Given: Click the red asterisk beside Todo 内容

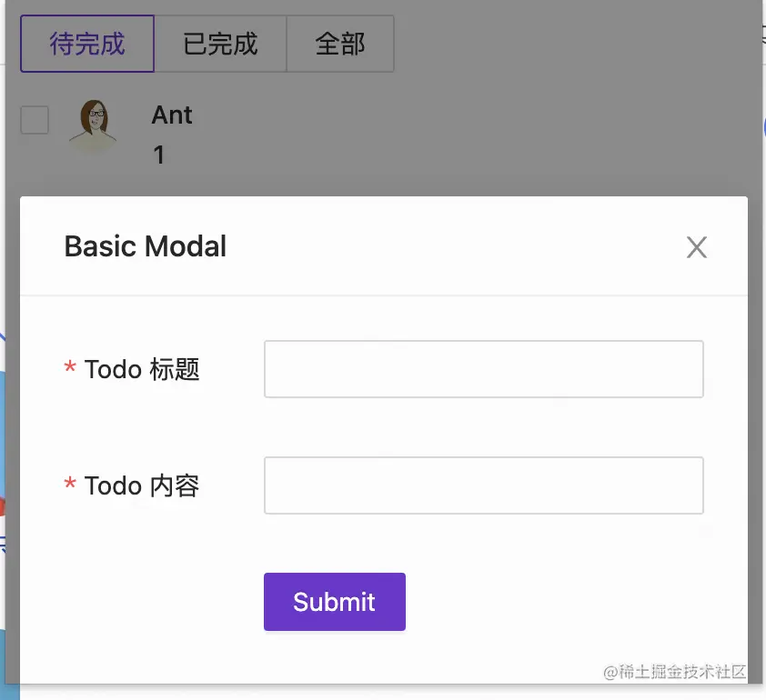Looking at the screenshot, I should pyautogui.click(x=70, y=485).
